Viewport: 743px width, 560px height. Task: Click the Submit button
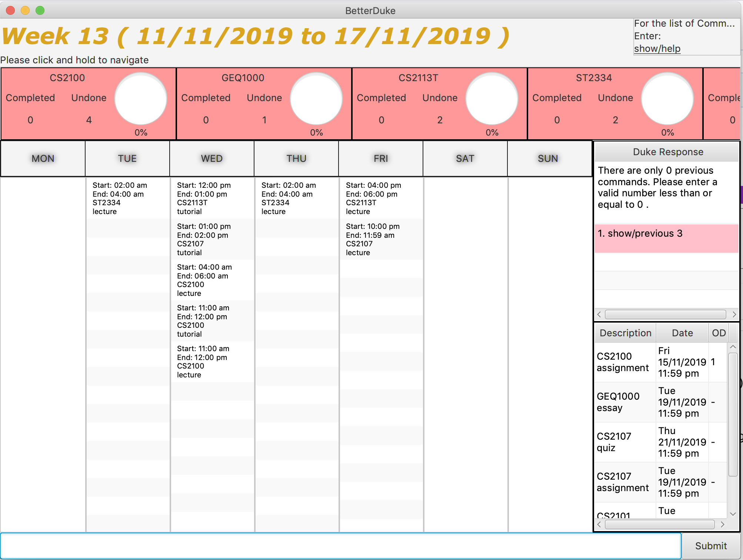click(710, 546)
